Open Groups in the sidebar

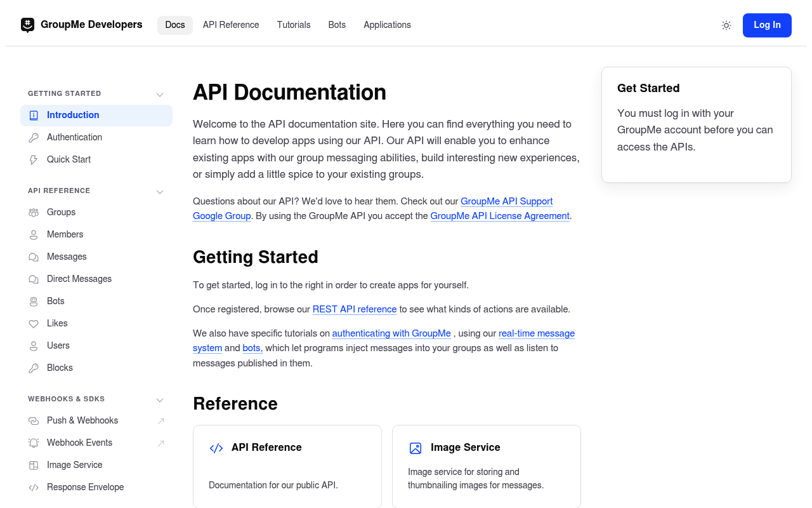[96, 212]
